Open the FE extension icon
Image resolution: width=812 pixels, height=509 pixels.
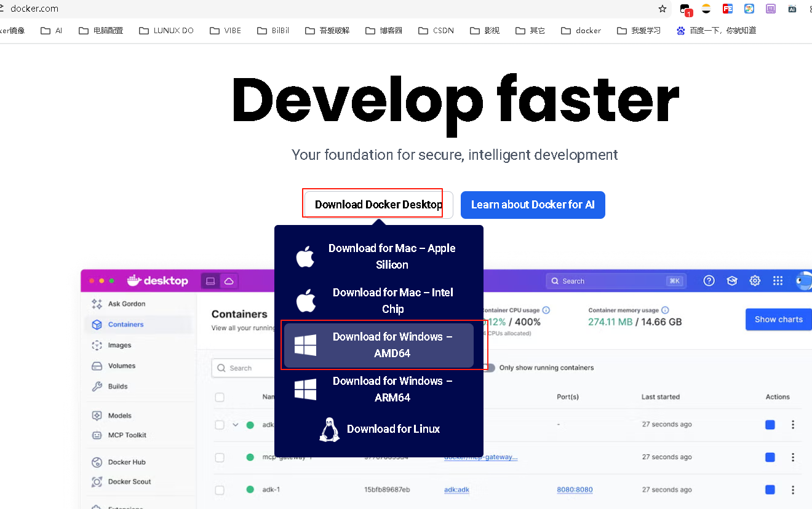[728, 9]
